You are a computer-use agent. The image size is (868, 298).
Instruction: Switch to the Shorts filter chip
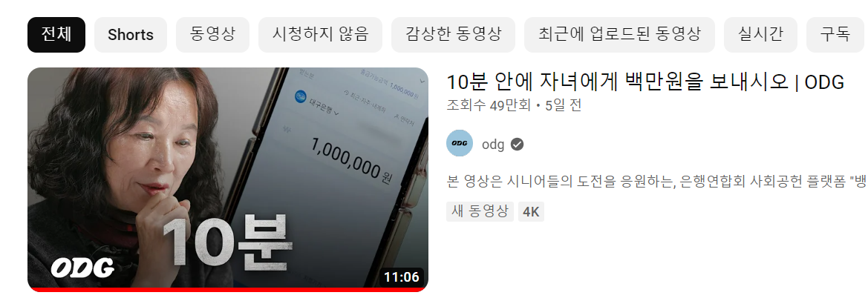click(x=131, y=35)
